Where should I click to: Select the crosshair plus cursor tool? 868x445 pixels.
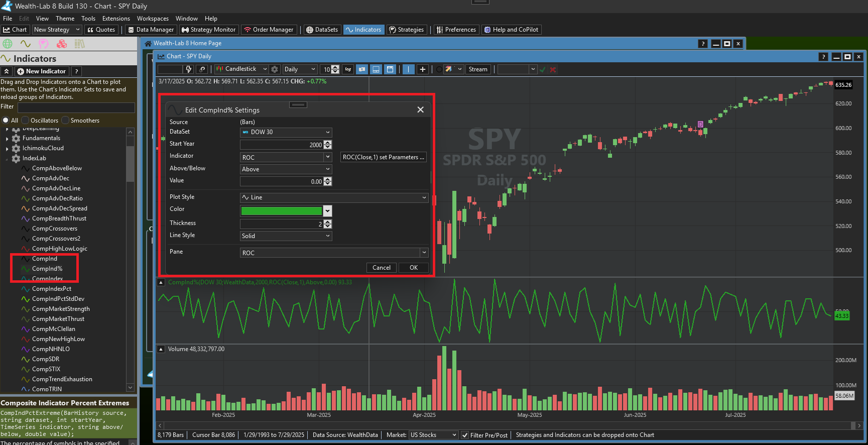pyautogui.click(x=423, y=69)
